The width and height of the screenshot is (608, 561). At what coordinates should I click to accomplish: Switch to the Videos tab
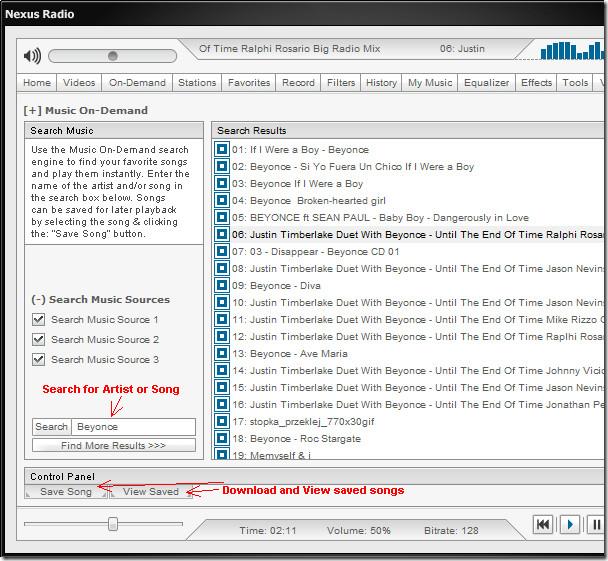point(79,83)
